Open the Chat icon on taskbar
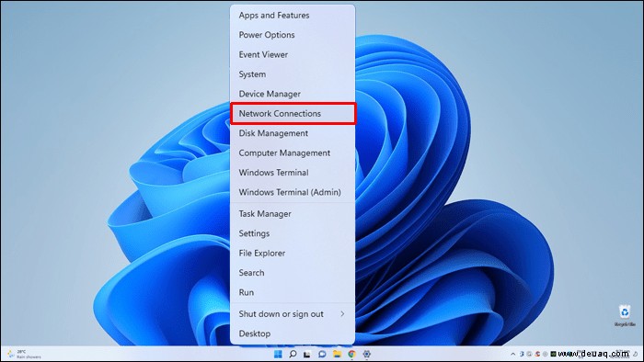The width and height of the screenshot is (644, 362). pyautogui.click(x=322, y=354)
